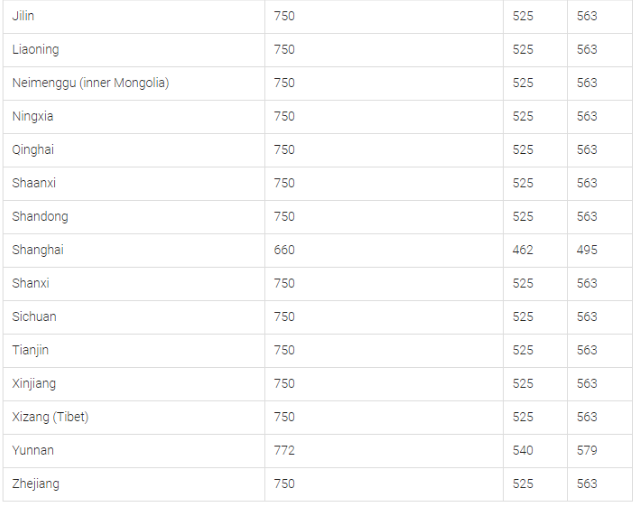Select the Shaanxi row label
Image resolution: width=635 pixels, height=508 pixels.
[x=34, y=183]
